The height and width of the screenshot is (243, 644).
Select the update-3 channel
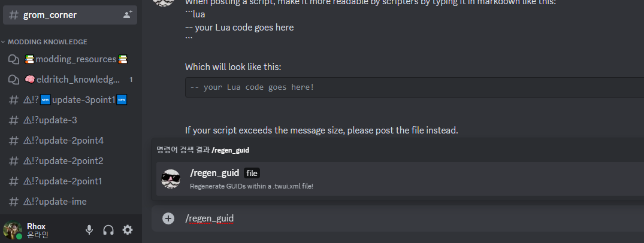coord(70,120)
